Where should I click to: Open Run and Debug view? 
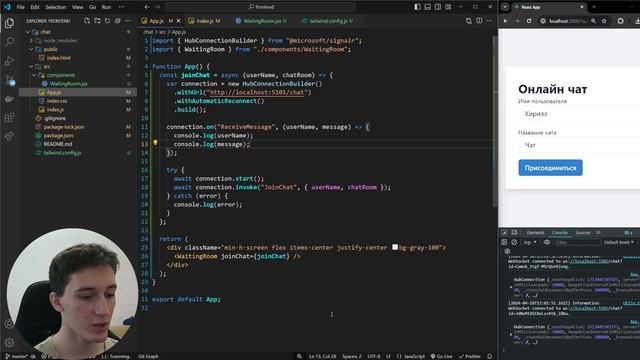click(x=9, y=61)
